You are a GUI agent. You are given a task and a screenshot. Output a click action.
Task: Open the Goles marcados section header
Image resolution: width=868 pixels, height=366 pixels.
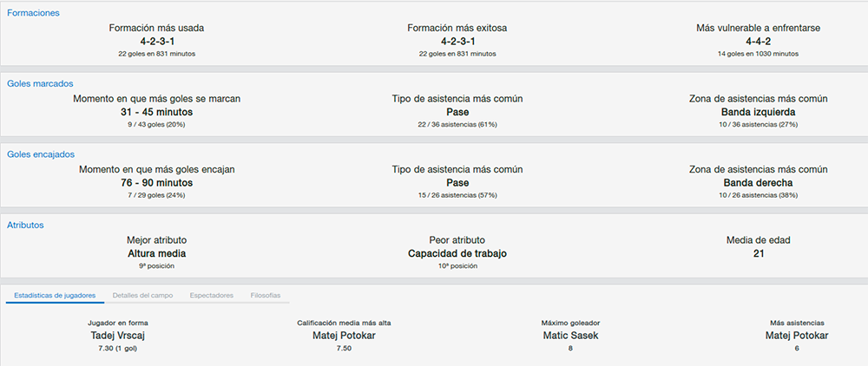[40, 83]
